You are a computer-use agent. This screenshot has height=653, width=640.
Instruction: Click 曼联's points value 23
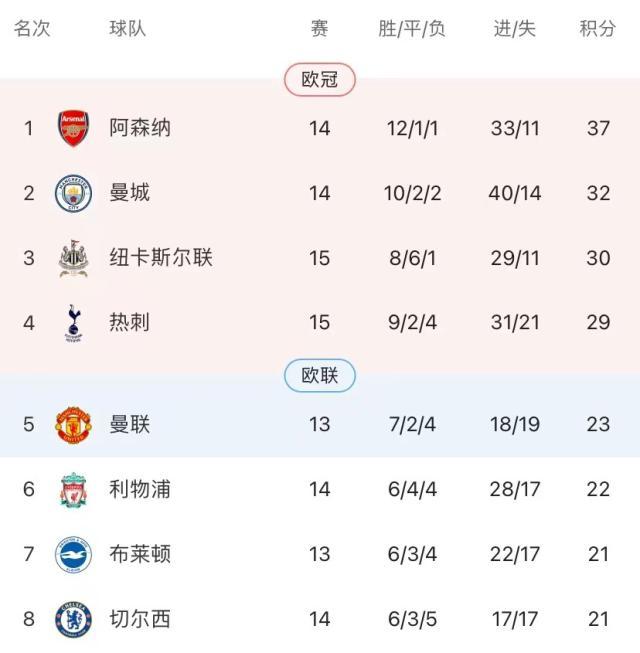click(598, 424)
